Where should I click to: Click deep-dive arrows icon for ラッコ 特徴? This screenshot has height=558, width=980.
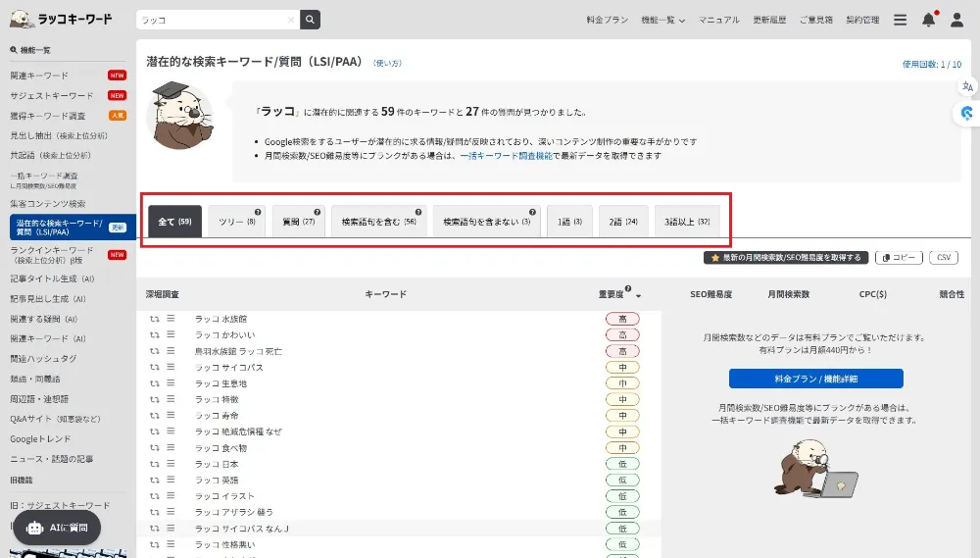coord(155,400)
